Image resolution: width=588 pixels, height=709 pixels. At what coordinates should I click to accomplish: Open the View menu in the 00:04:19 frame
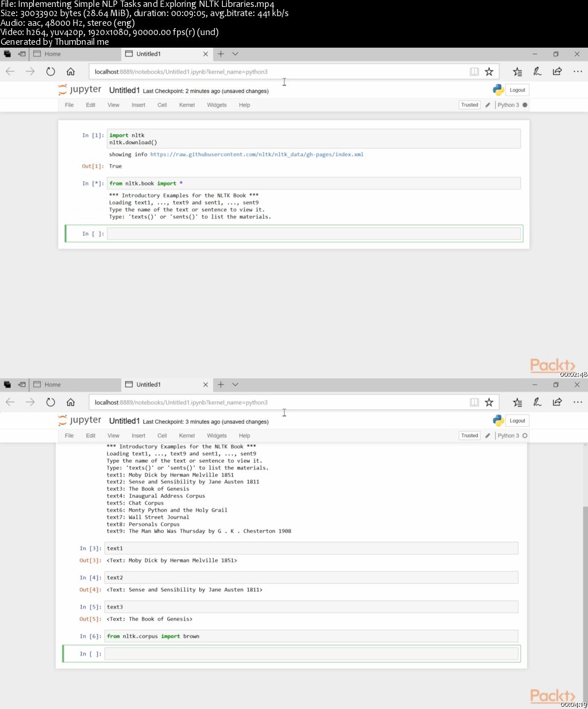[x=114, y=436]
